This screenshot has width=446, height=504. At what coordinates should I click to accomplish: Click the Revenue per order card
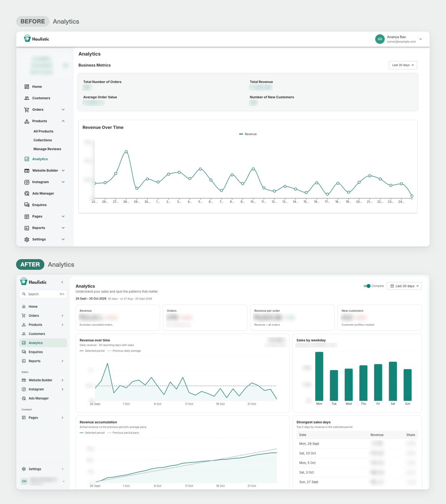click(292, 318)
